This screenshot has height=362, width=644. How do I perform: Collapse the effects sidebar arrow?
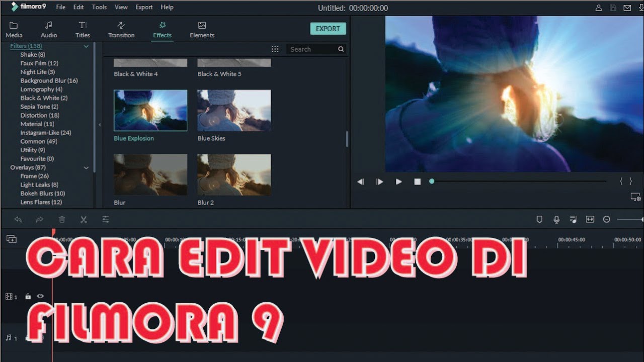(x=99, y=125)
